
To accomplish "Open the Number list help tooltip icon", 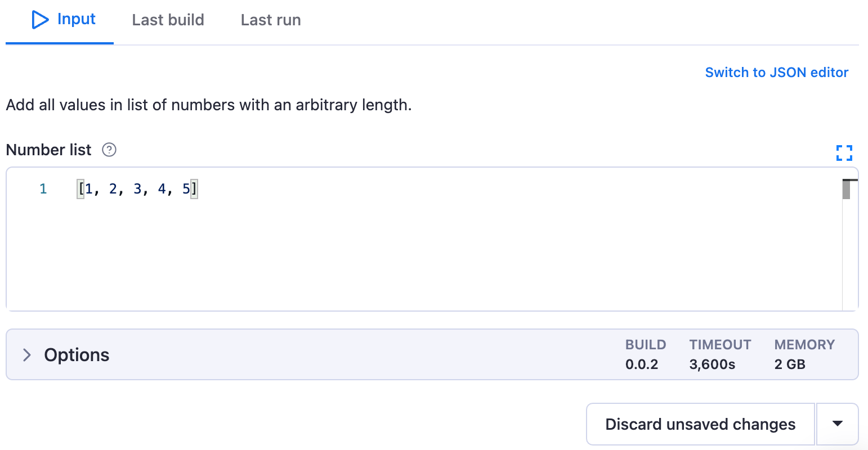I will point(109,150).
